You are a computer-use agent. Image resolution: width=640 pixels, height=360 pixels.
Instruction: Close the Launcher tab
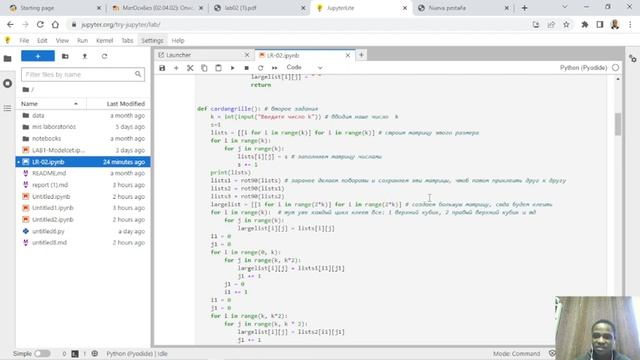point(247,55)
